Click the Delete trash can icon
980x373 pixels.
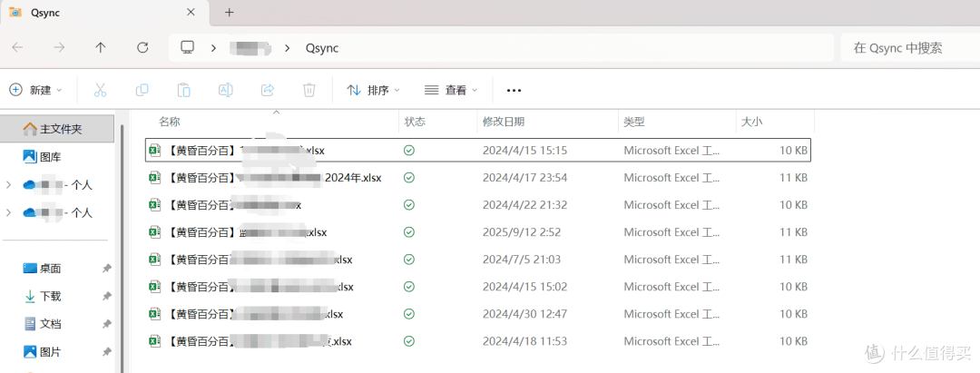[309, 90]
